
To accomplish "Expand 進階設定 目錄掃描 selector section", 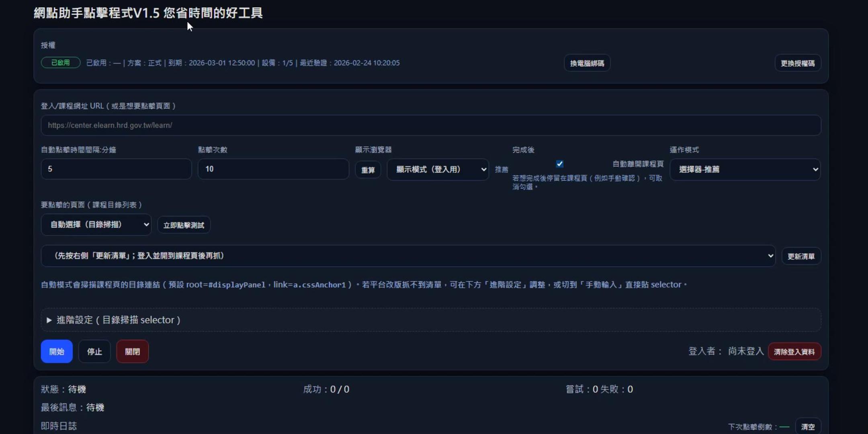I will tap(118, 320).
